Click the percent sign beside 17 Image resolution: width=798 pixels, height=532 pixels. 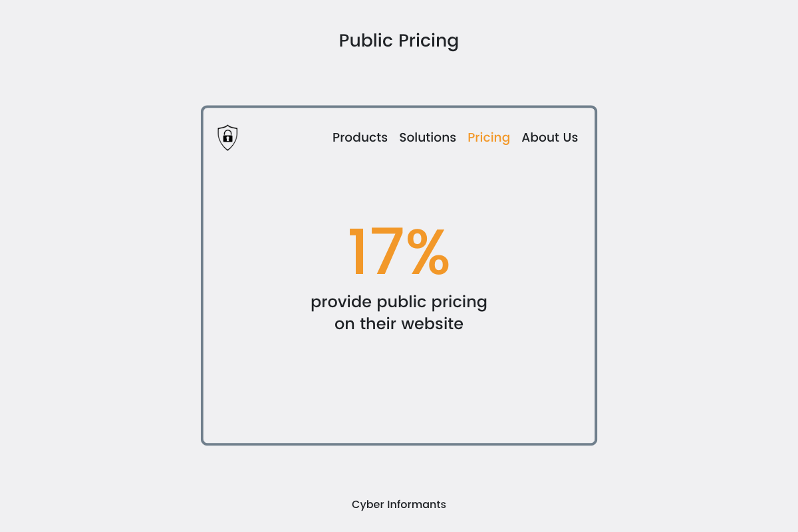click(x=429, y=252)
